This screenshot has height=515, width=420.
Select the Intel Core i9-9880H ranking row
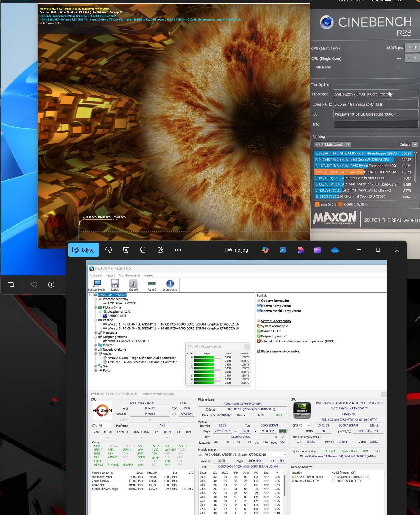(363, 178)
